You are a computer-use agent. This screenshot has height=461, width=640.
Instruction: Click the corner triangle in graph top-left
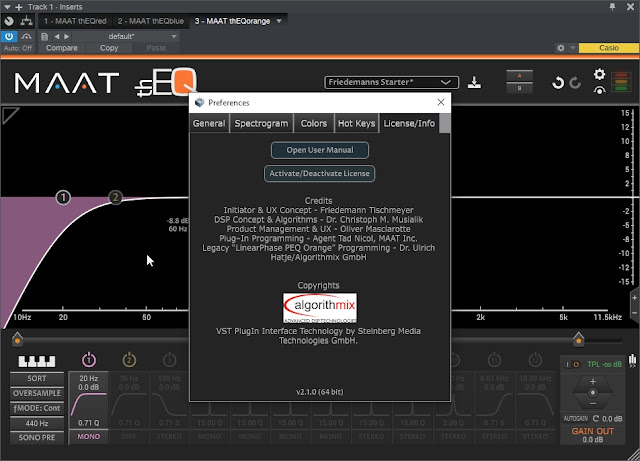pyautogui.click(x=10, y=115)
